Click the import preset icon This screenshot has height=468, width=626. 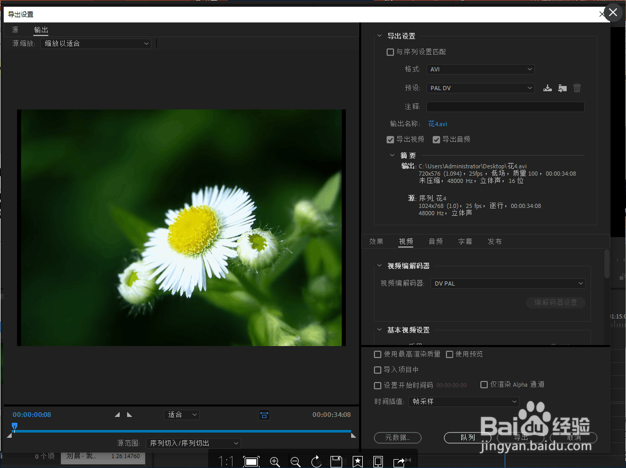[x=562, y=88]
